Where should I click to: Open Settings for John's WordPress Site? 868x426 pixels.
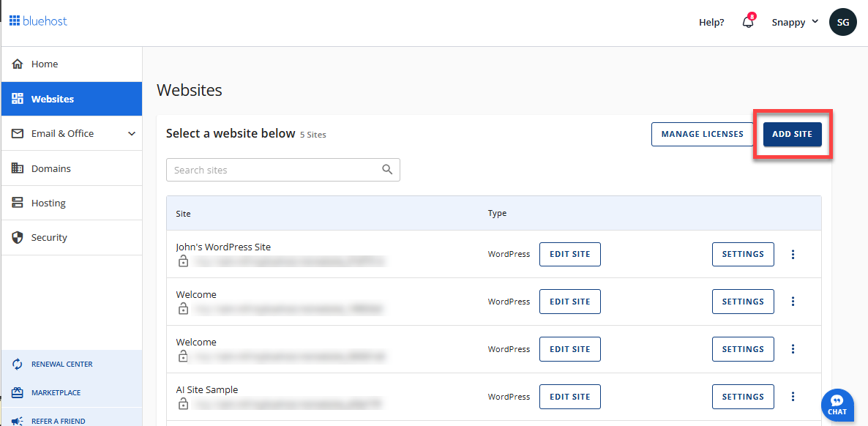743,254
